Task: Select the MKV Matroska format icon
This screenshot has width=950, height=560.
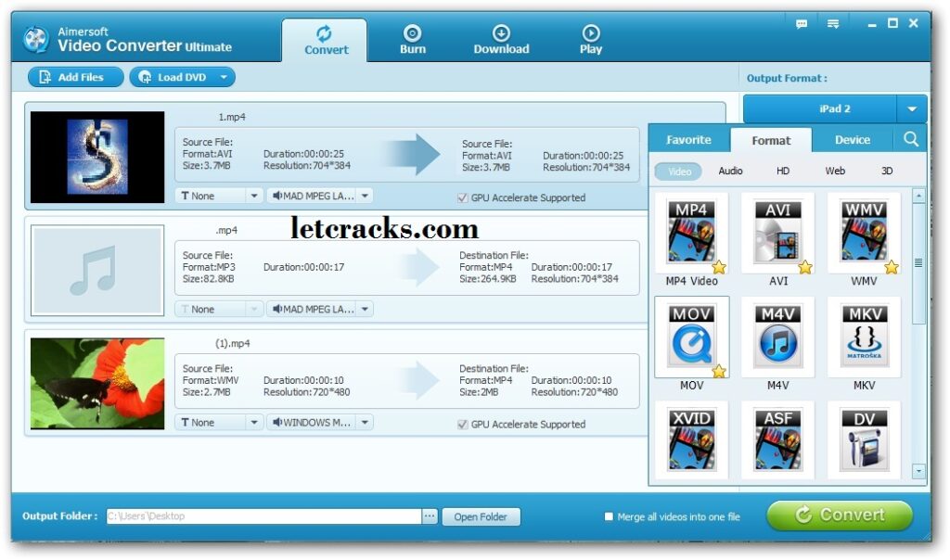Action: [x=864, y=337]
